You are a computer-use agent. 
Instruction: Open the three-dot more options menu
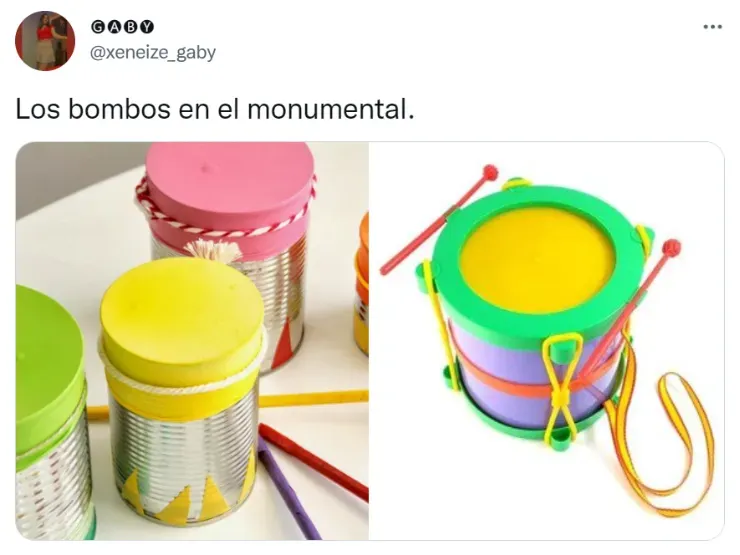[x=712, y=27]
